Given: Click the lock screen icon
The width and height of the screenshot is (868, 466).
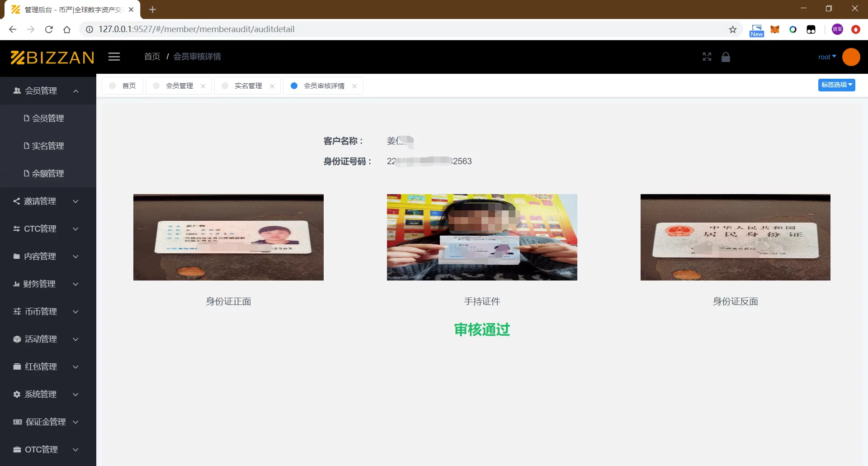Looking at the screenshot, I should tap(726, 57).
